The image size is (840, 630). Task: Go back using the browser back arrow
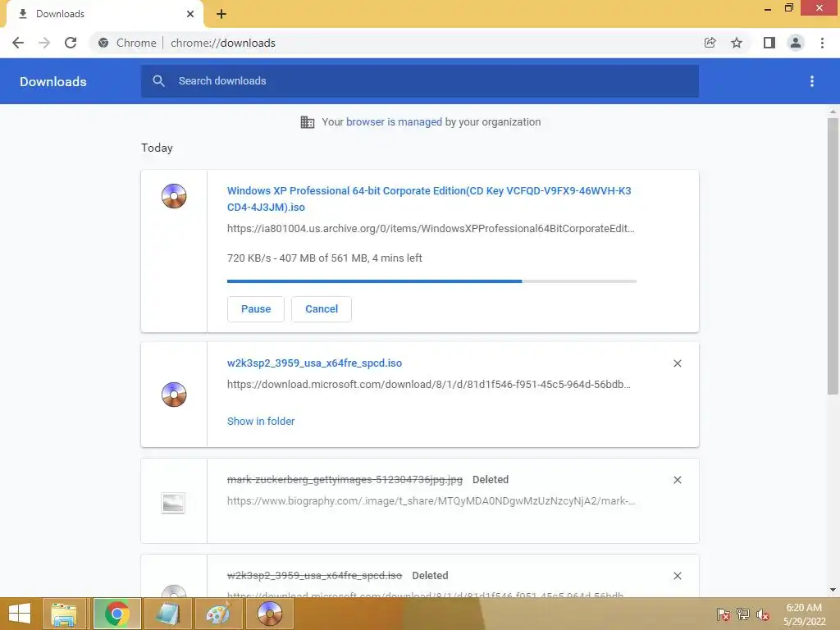point(18,43)
